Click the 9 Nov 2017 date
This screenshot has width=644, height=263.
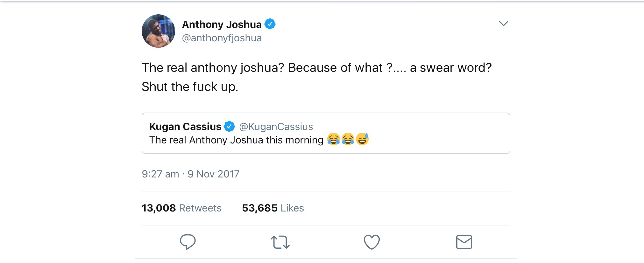click(213, 174)
